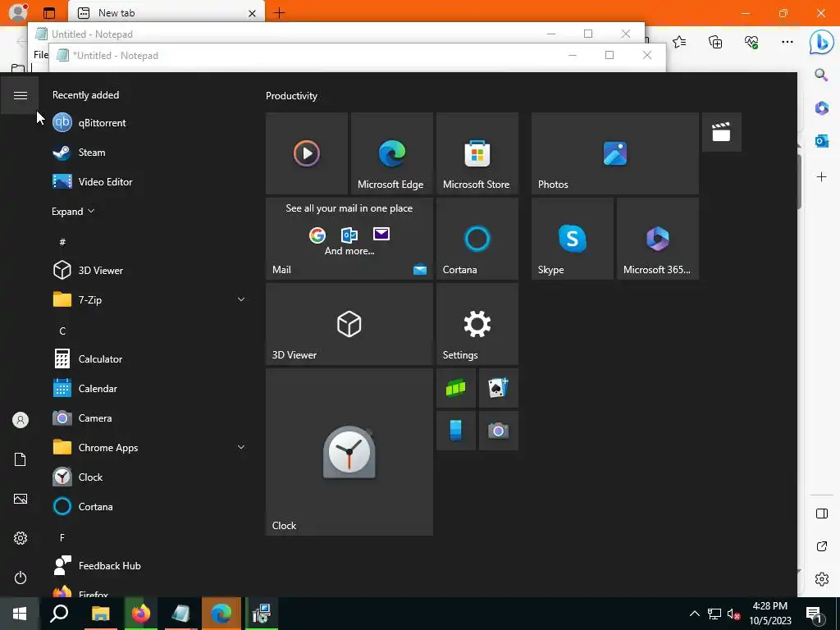840x630 pixels.
Task: Open Documents from Start sidebar
Action: click(20, 459)
